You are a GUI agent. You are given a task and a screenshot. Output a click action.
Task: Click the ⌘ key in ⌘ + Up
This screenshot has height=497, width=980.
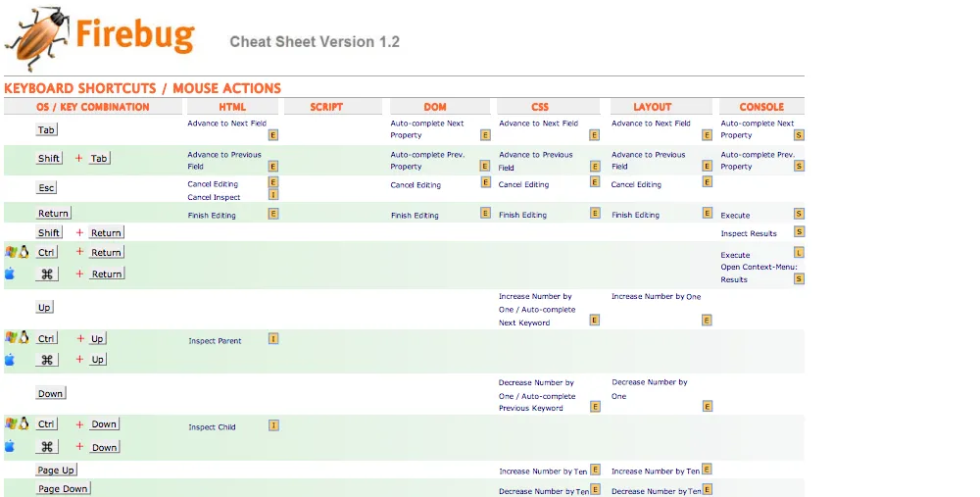pos(47,360)
